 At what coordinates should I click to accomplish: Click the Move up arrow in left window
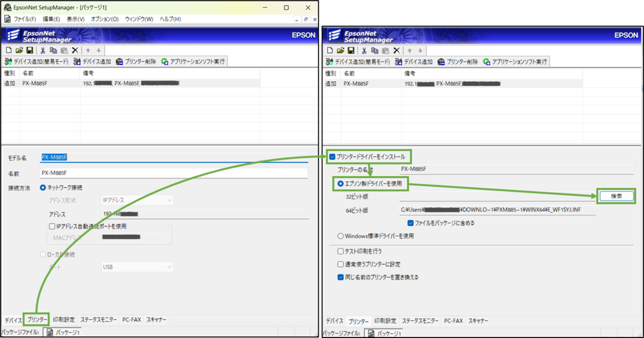[88, 50]
